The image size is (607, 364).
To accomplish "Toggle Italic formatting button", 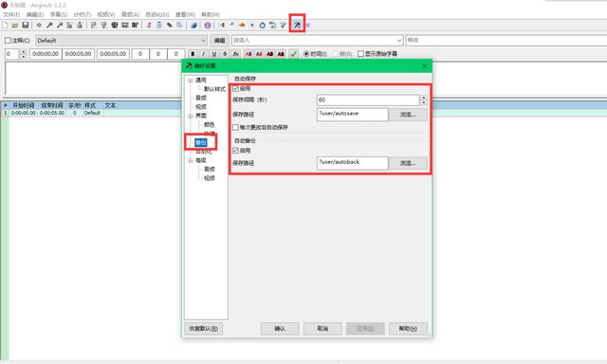I will tap(203, 54).
